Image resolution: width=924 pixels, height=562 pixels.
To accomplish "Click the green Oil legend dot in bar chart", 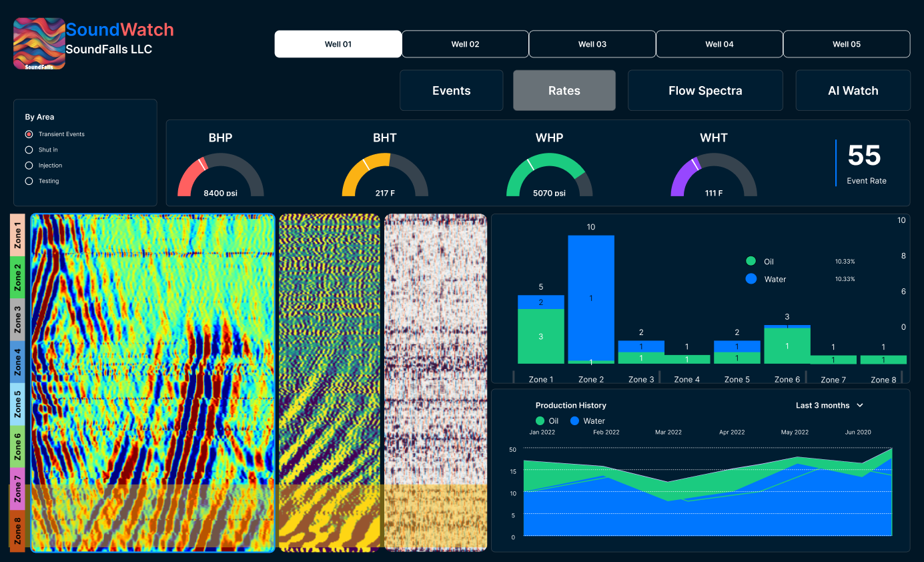I will [751, 262].
